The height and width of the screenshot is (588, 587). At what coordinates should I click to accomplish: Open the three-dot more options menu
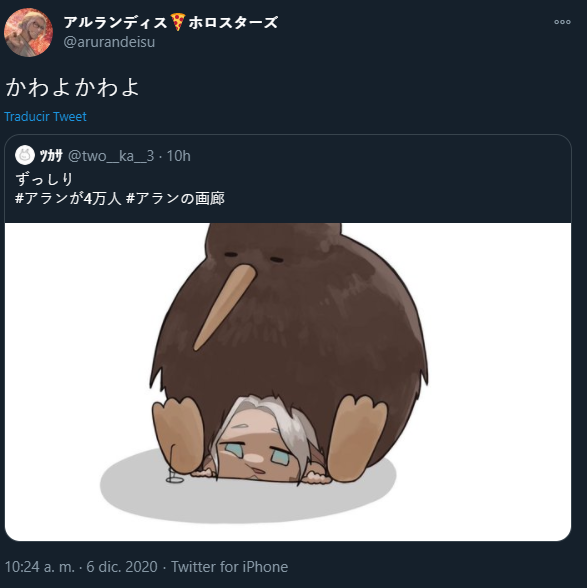tap(562, 22)
